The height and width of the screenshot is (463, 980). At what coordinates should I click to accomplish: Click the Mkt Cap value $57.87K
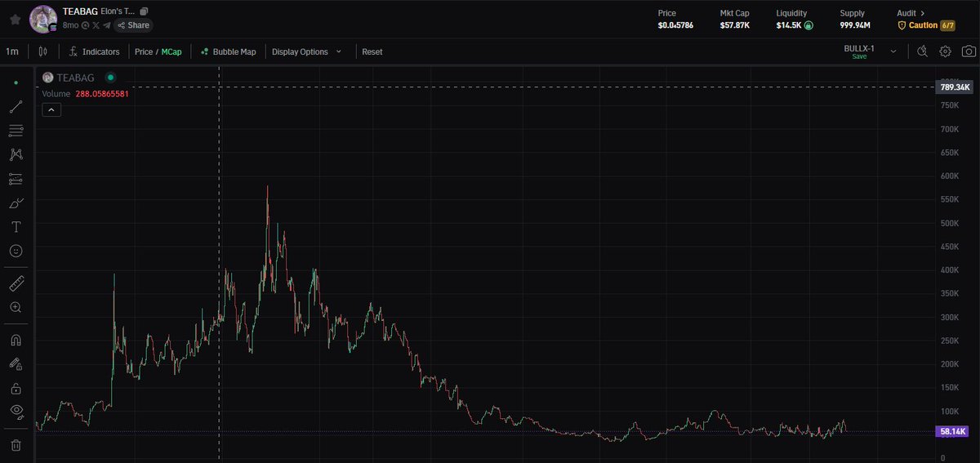(x=734, y=25)
